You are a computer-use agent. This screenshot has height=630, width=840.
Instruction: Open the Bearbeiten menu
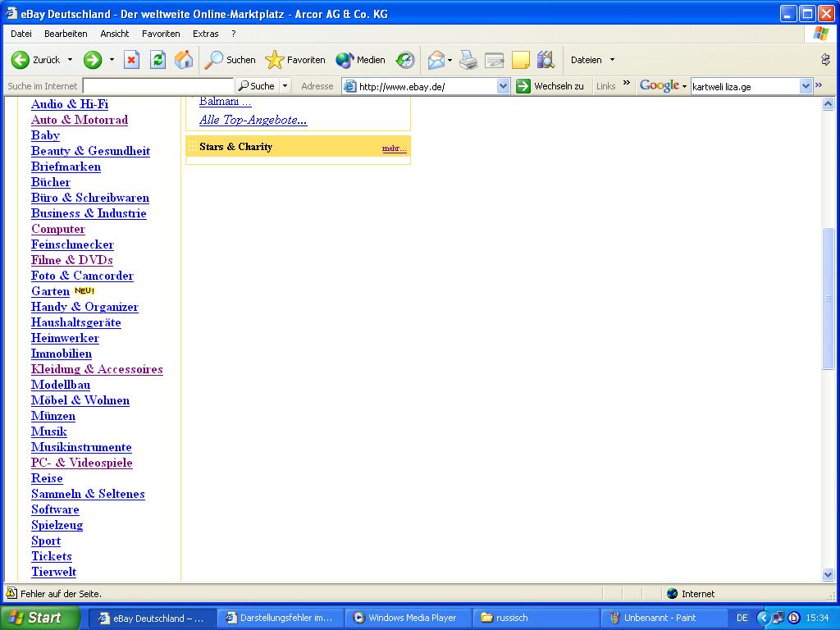pyautogui.click(x=66, y=33)
